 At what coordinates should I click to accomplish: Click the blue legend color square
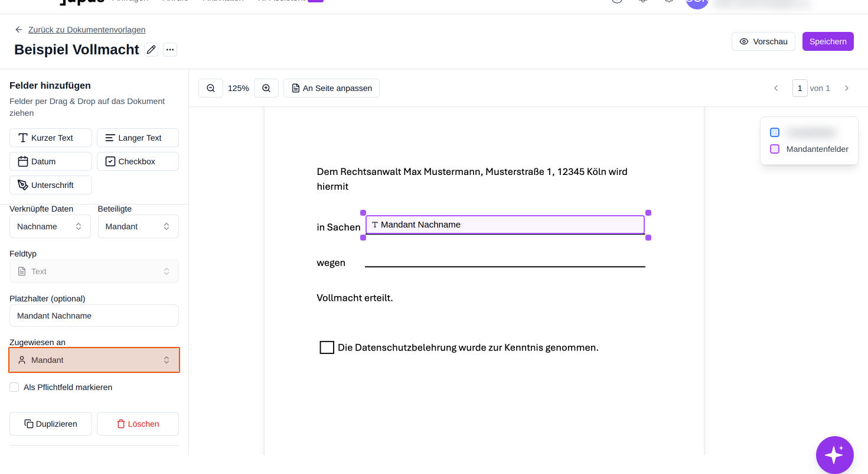(775, 132)
